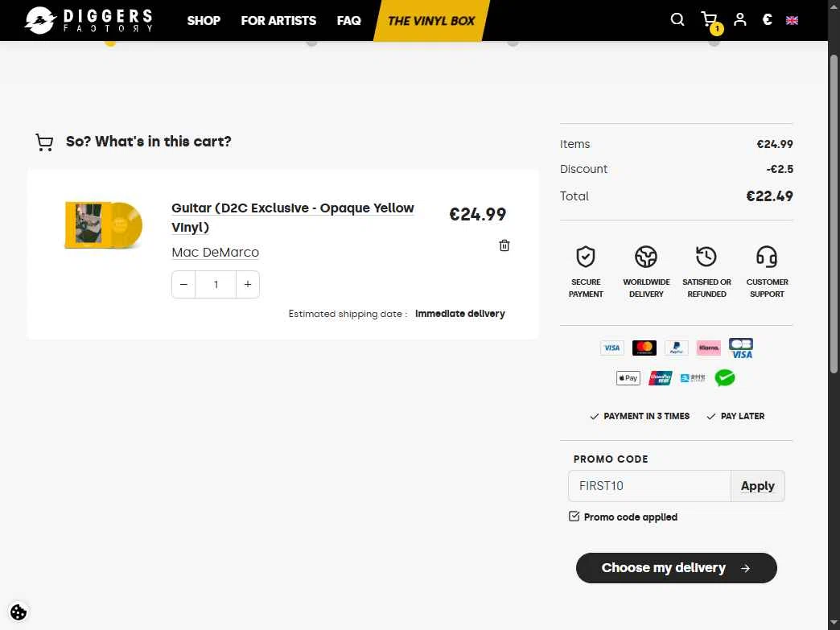Decrease quantity with the minus button
The width and height of the screenshot is (840, 630).
pos(183,284)
